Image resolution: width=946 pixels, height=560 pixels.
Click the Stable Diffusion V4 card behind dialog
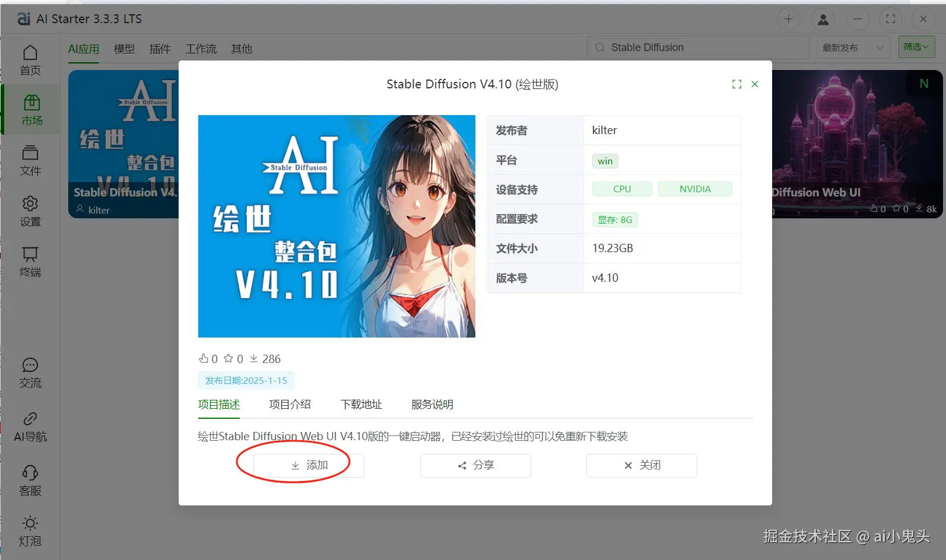(123, 144)
